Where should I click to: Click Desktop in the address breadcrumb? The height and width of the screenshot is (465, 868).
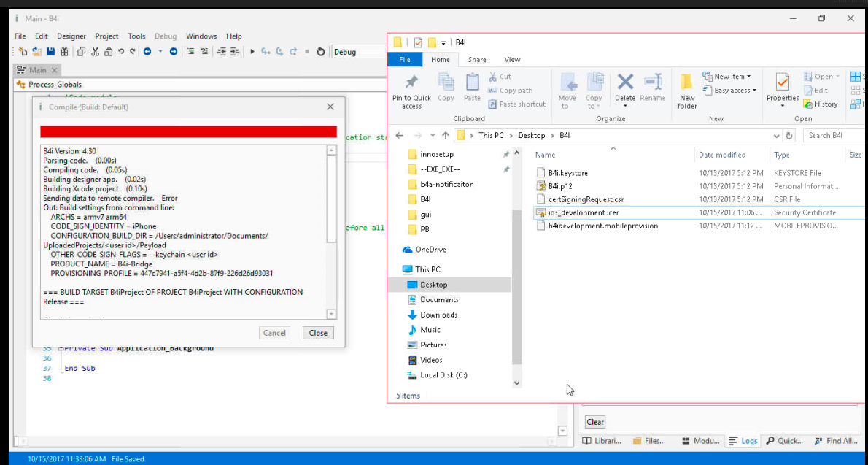tap(532, 135)
